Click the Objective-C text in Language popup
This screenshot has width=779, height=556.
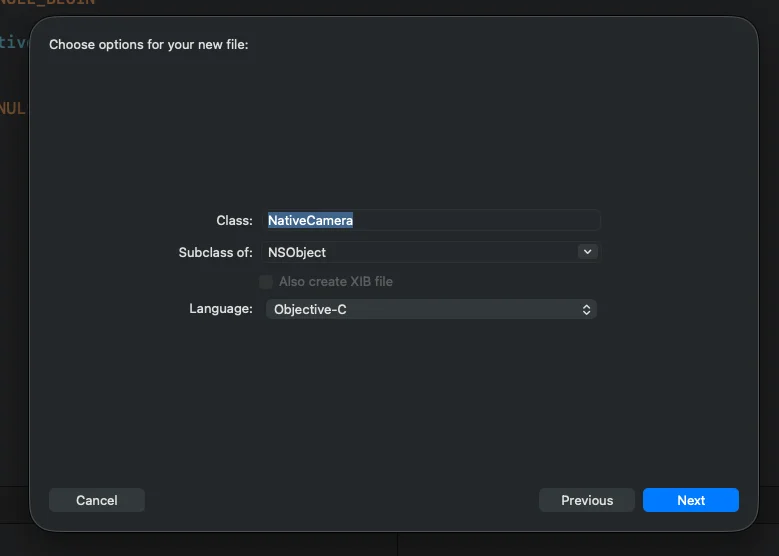310,310
